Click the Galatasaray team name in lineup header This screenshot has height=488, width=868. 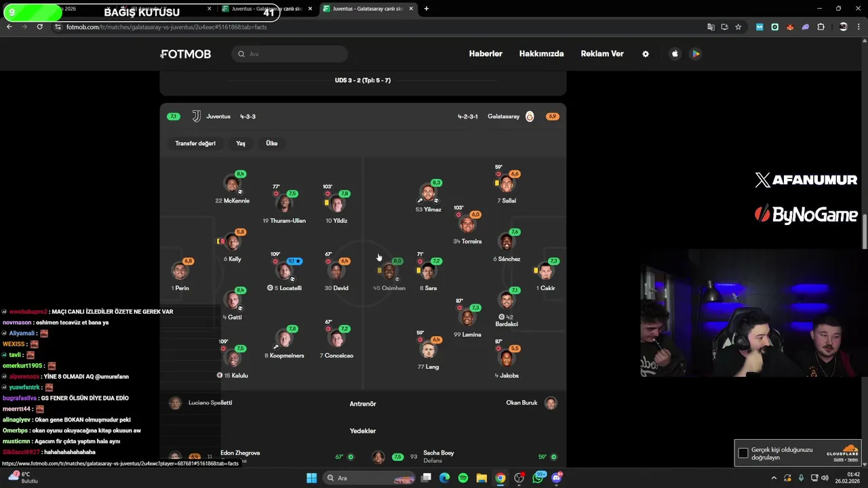pyautogui.click(x=503, y=117)
